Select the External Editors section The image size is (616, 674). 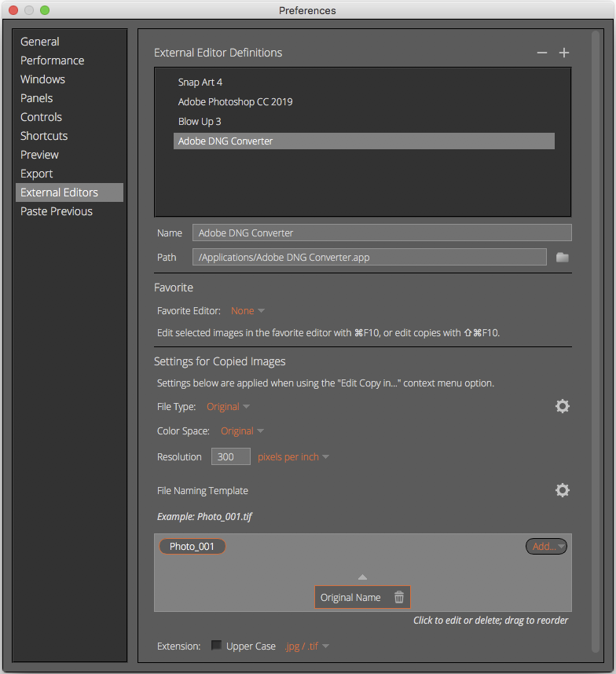point(69,192)
